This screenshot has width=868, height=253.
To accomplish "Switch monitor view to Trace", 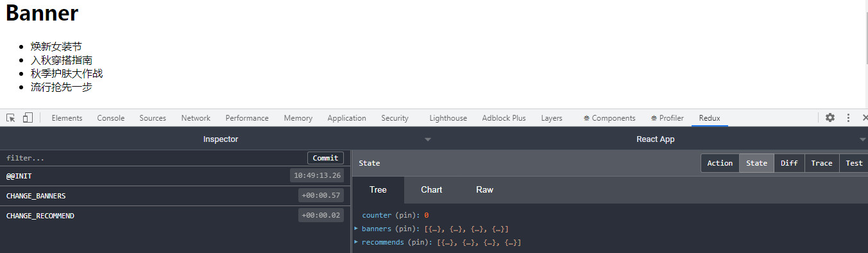I will [822, 163].
